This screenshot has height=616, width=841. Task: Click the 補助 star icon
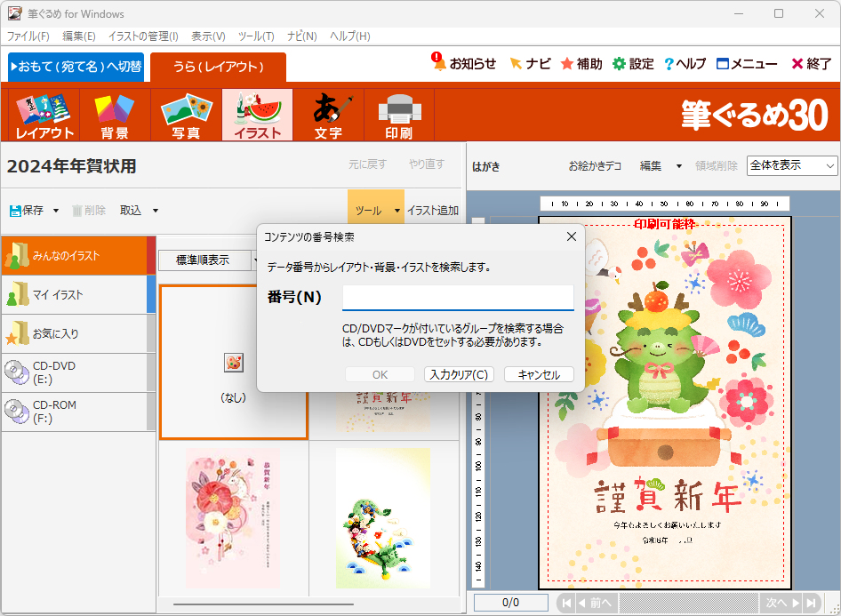click(x=567, y=64)
